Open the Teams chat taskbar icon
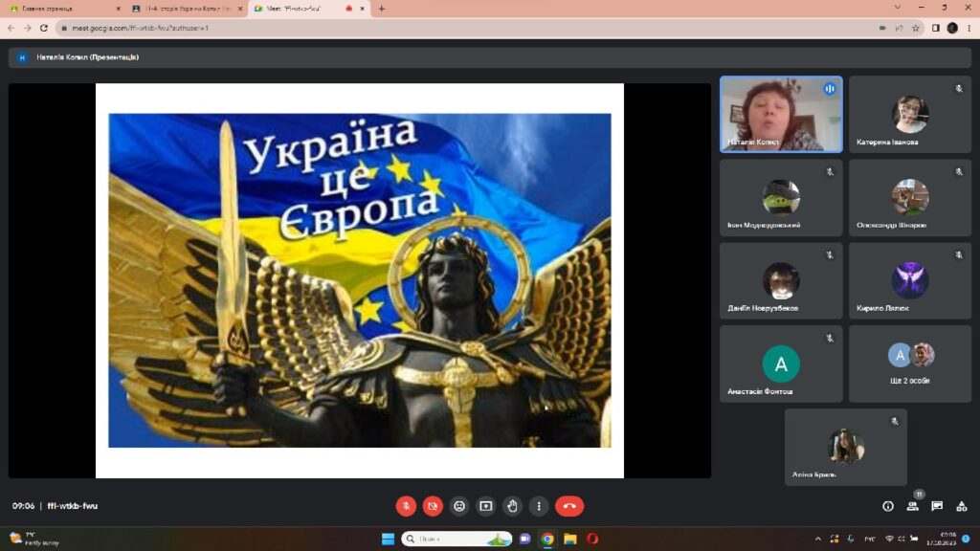980x551 pixels. pos(525,539)
